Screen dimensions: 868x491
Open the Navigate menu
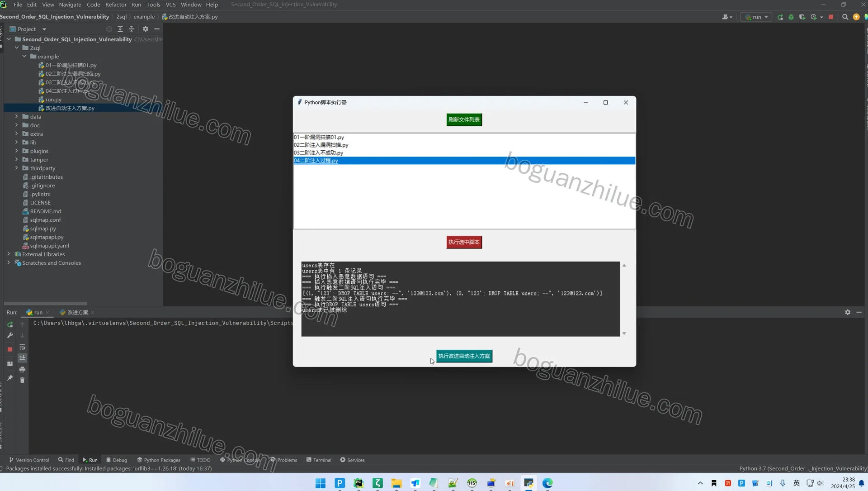tap(70, 5)
